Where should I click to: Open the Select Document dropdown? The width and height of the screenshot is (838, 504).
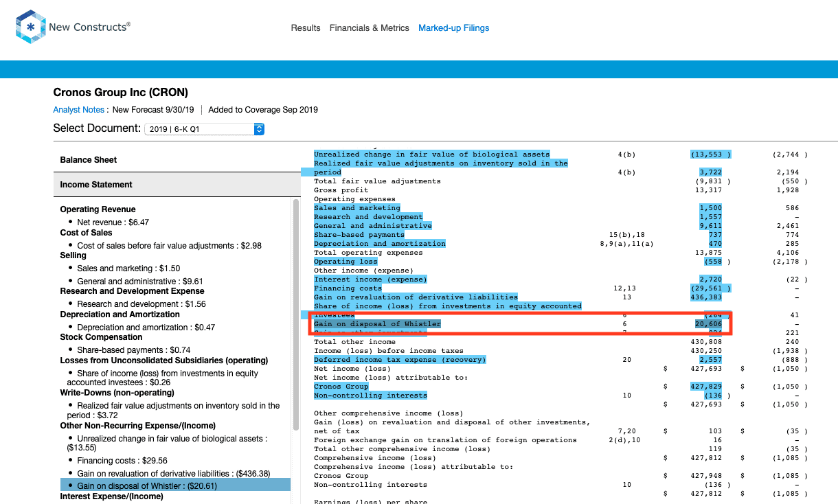coord(204,129)
